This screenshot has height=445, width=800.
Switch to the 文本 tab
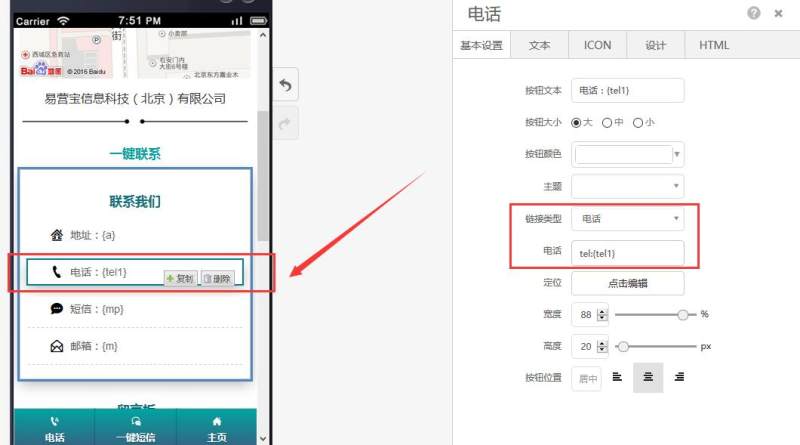pyautogui.click(x=539, y=45)
